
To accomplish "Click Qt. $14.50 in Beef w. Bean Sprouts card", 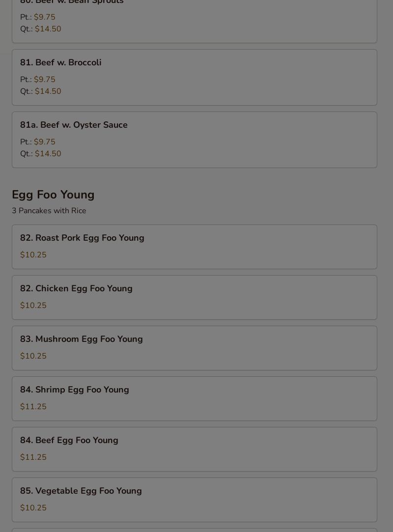I will click(x=41, y=29).
